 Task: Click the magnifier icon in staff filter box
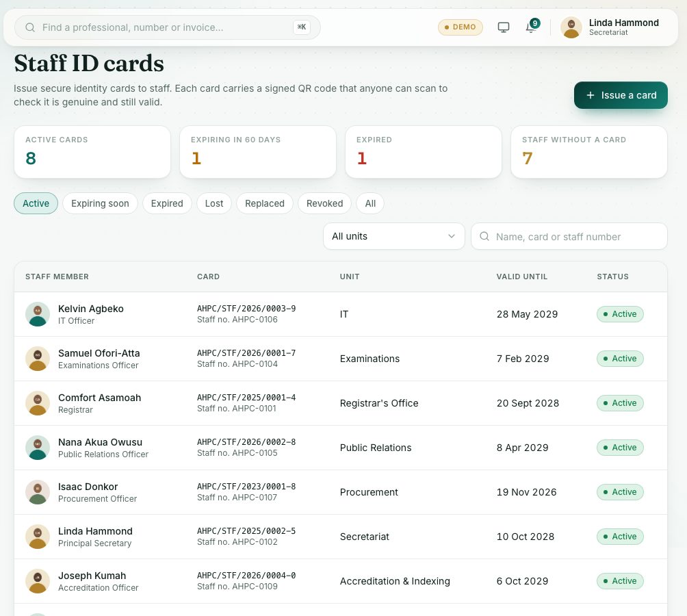click(484, 237)
